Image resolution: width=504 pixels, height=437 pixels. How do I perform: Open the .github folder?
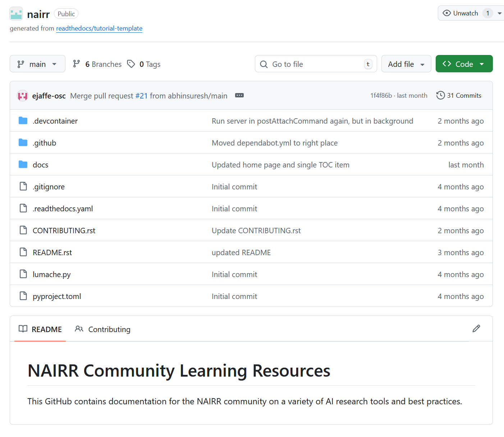(x=44, y=143)
